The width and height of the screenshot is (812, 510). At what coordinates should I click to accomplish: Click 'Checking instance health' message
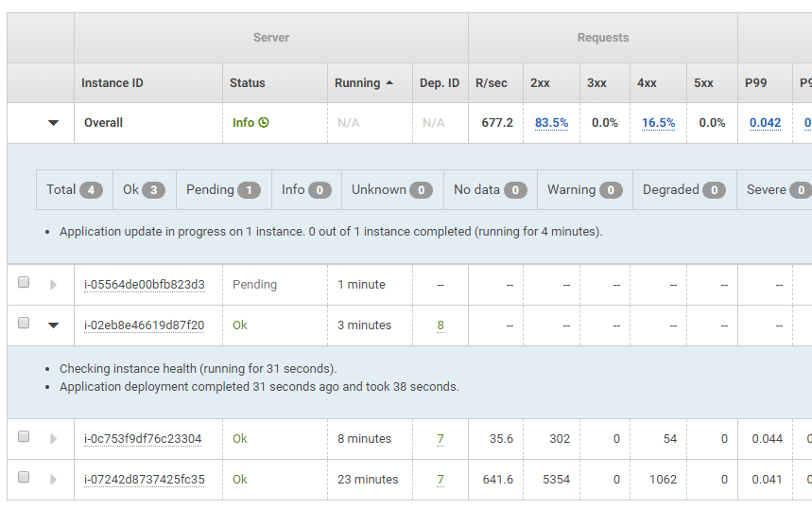click(198, 368)
